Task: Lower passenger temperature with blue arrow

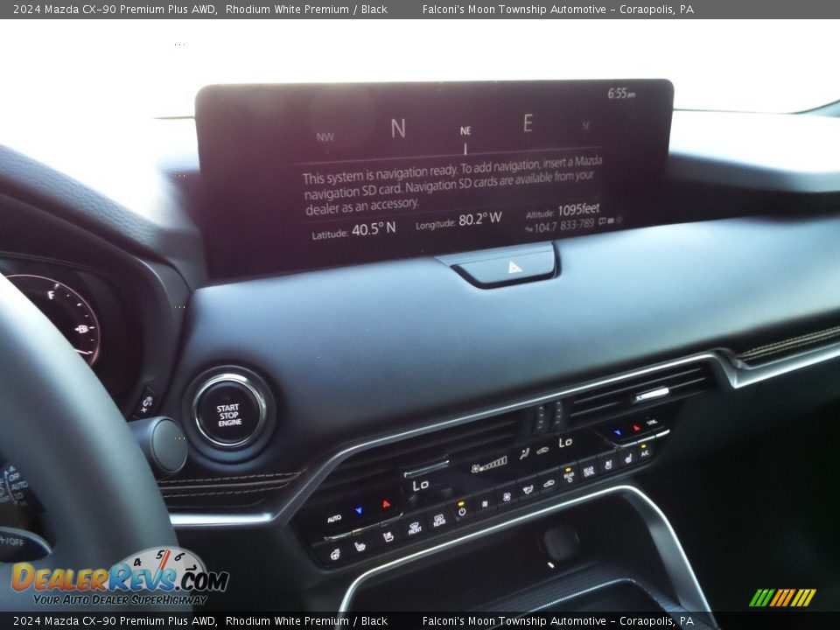Action: pos(618,432)
